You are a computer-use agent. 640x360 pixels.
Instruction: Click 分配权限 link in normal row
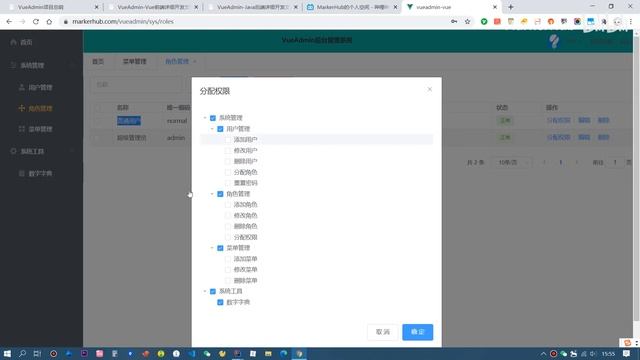558,120
